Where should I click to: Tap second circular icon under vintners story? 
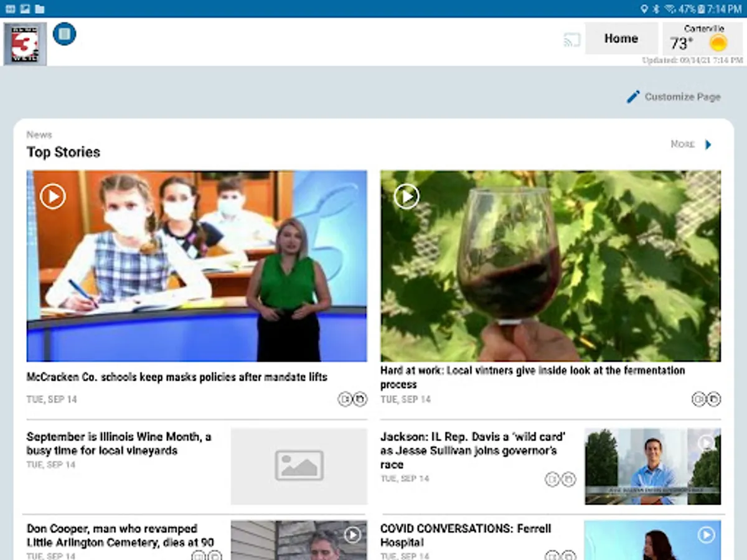(714, 399)
